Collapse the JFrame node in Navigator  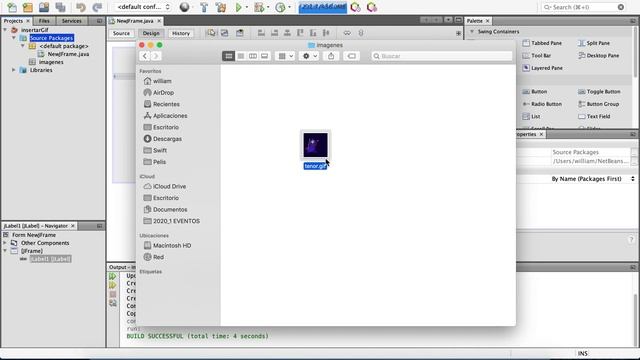point(5,251)
